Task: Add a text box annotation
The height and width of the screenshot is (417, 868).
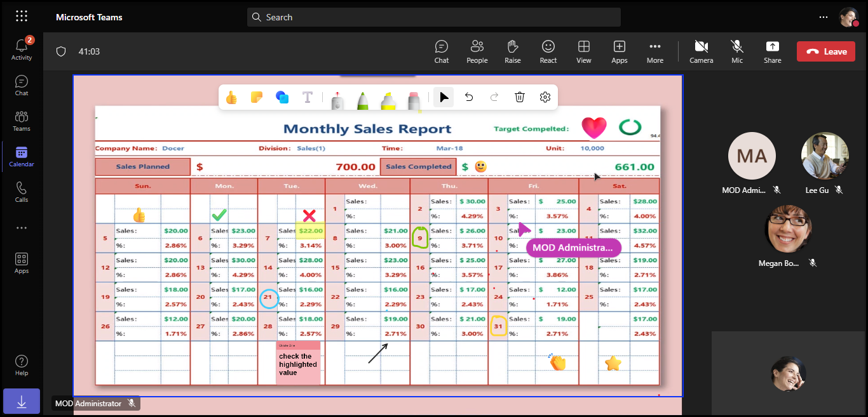Action: click(x=308, y=97)
